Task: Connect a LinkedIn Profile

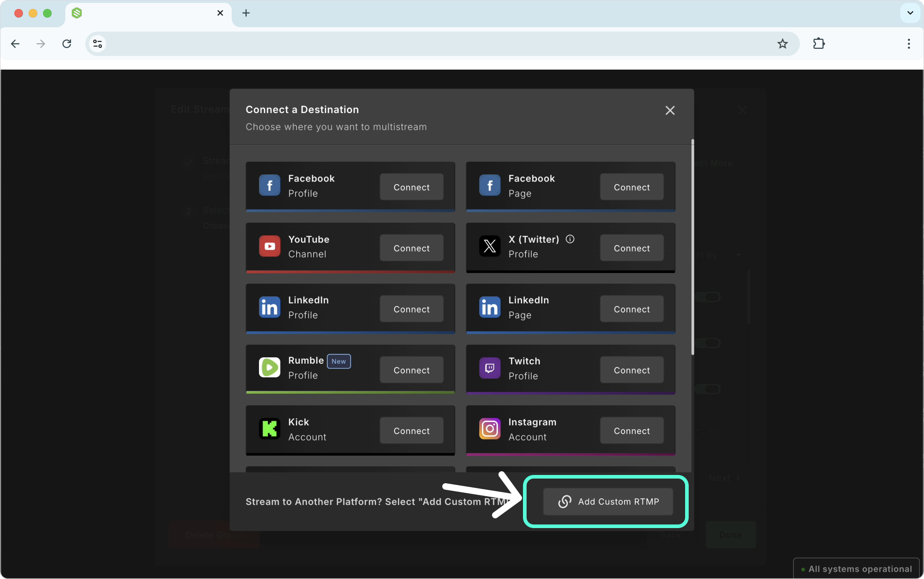Action: pos(411,309)
